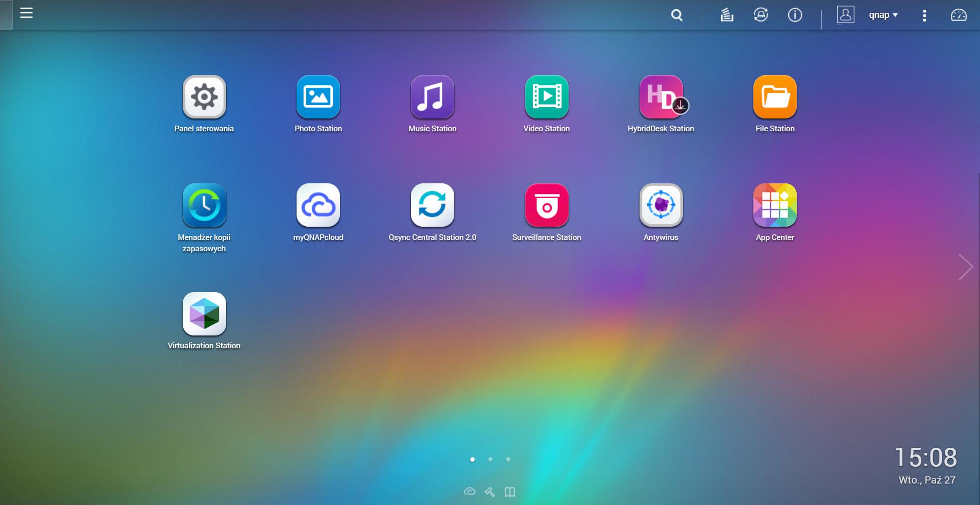This screenshot has width=980, height=505.
Task: Open the three-dot more options menu
Action: click(924, 15)
